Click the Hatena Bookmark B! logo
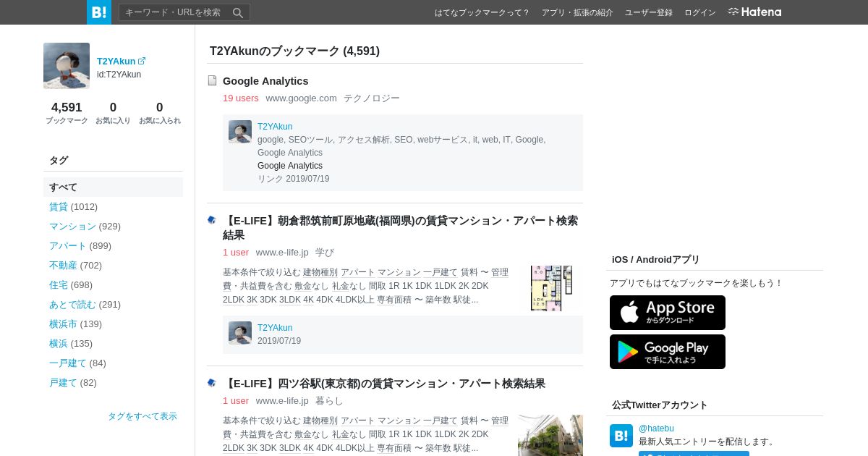This screenshot has width=868, height=456. pyautogui.click(x=99, y=12)
